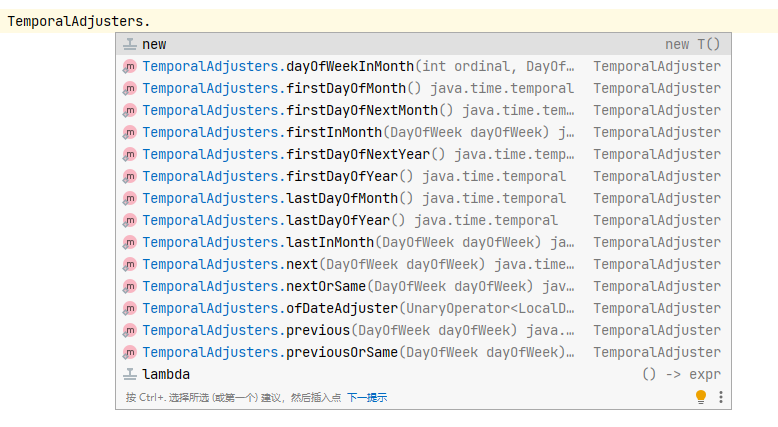Open the three-dot options menu in popup

(x=720, y=397)
